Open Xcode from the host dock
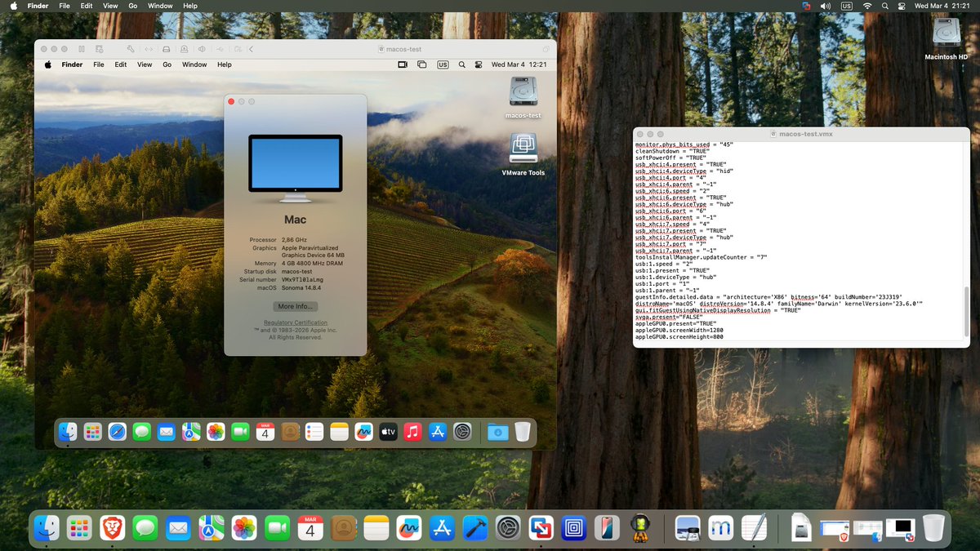This screenshot has height=551, width=980. [x=475, y=528]
